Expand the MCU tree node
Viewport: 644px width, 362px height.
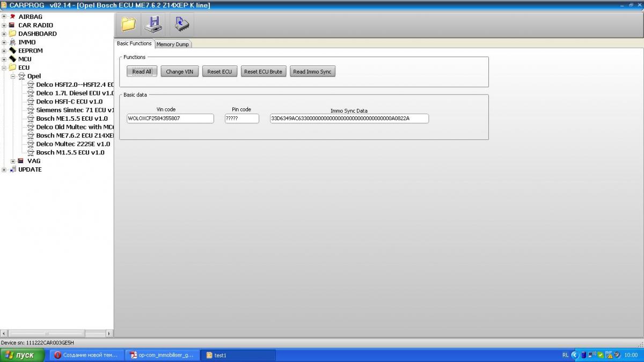point(4,60)
